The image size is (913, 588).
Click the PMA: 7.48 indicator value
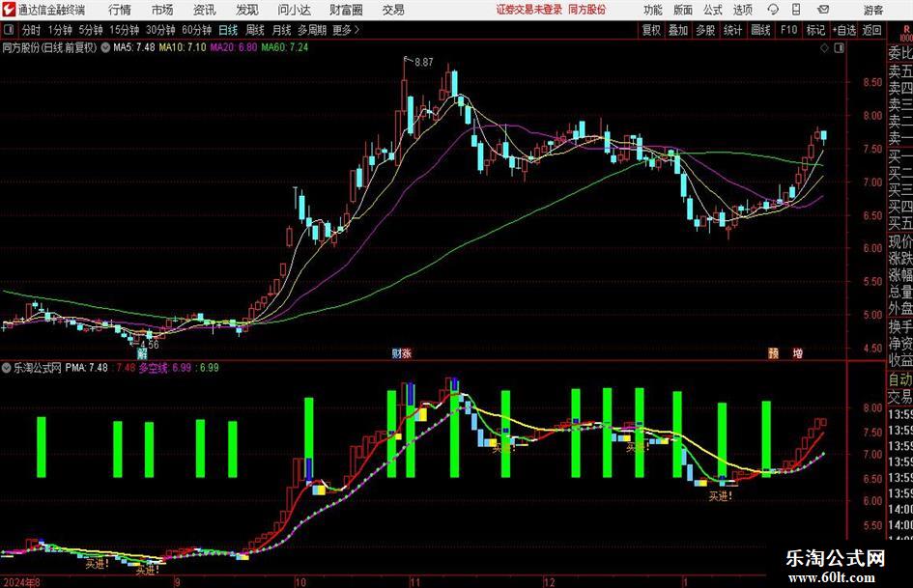87,368
